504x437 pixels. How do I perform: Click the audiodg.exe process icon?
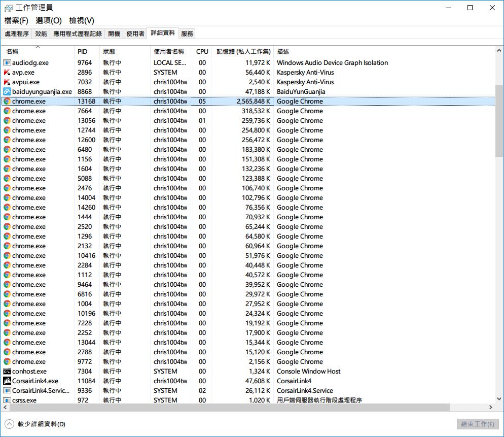pos(7,62)
